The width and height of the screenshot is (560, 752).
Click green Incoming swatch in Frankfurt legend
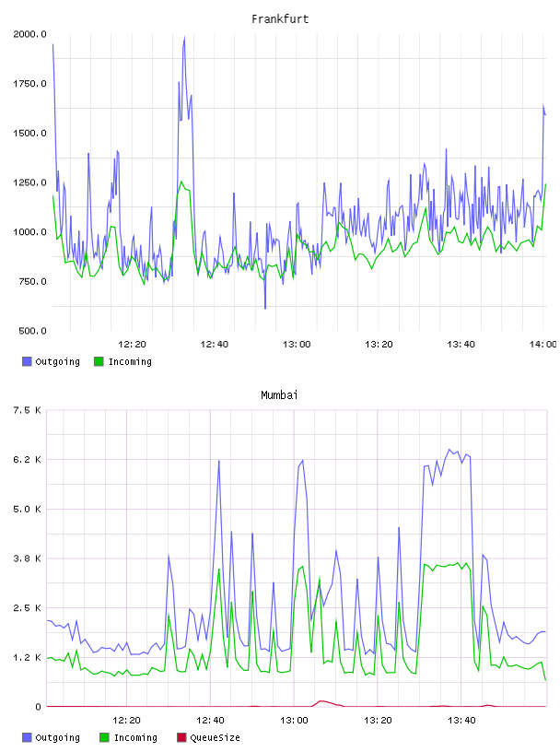pyautogui.click(x=99, y=361)
